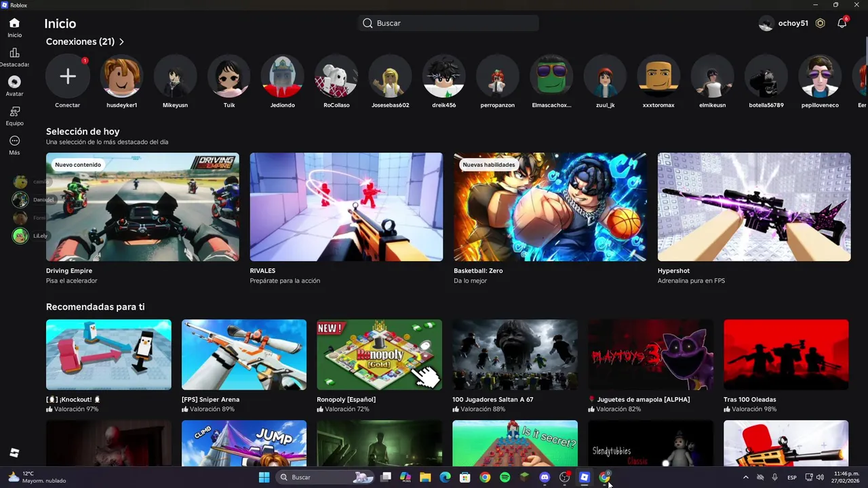Click the Roblox Studio icon bottom-left sidebar

point(14,453)
